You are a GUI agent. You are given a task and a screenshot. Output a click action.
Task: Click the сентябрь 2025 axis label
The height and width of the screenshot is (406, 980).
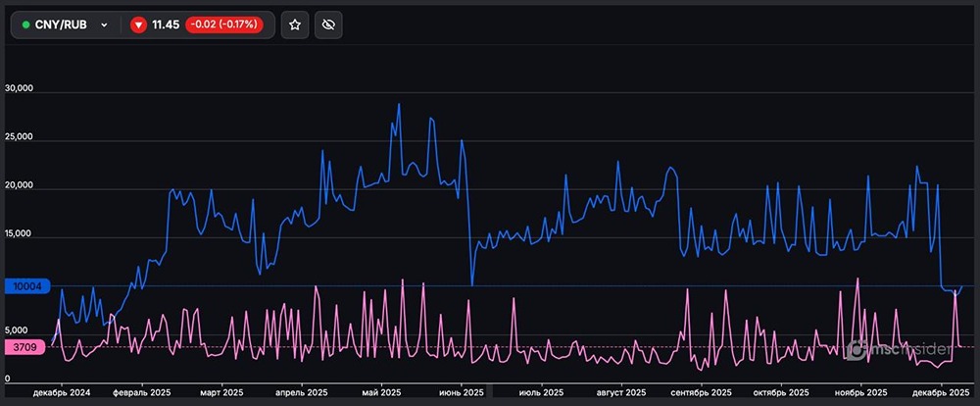click(701, 392)
